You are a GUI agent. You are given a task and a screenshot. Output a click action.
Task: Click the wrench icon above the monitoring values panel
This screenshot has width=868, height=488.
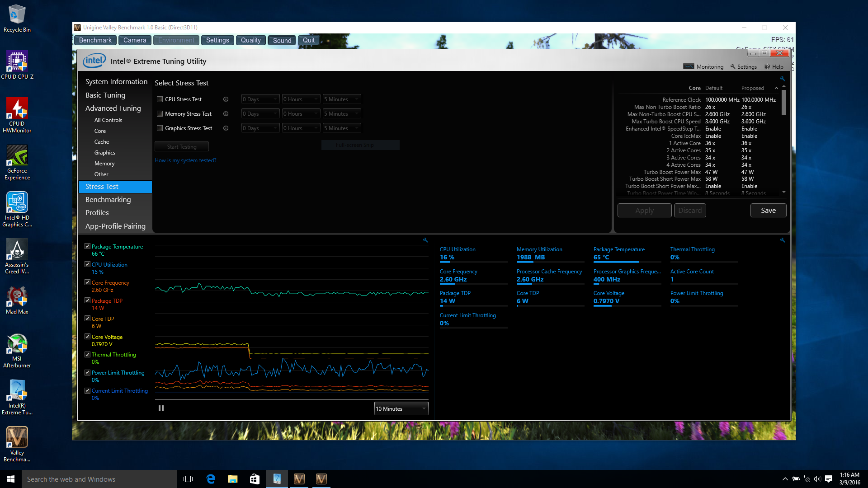pos(783,240)
